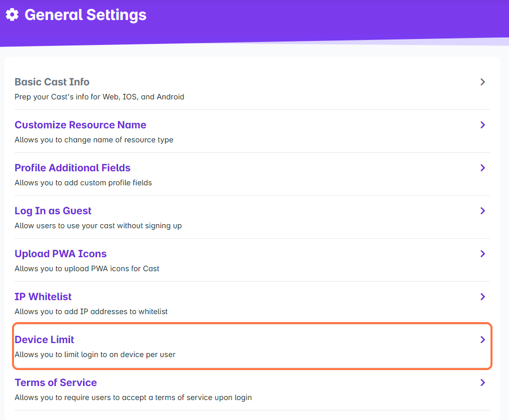
Task: Open Profile Additional Fields via chevron
Action: 482,168
